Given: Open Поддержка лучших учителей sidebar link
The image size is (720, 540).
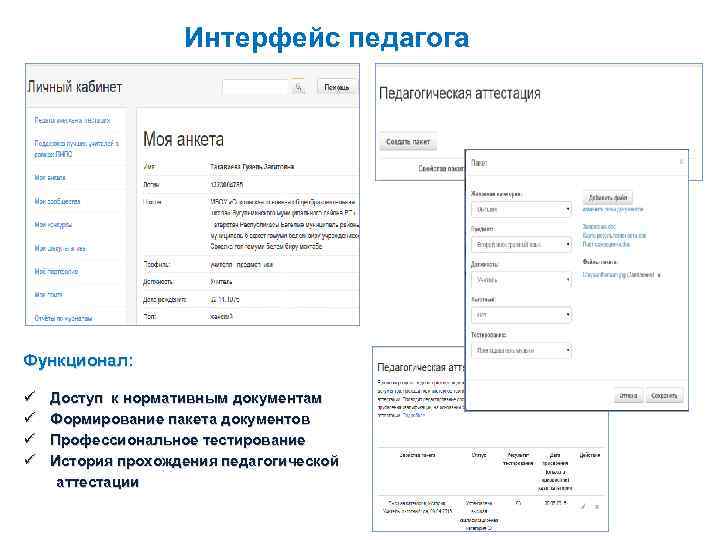Looking at the screenshot, I should [x=76, y=149].
